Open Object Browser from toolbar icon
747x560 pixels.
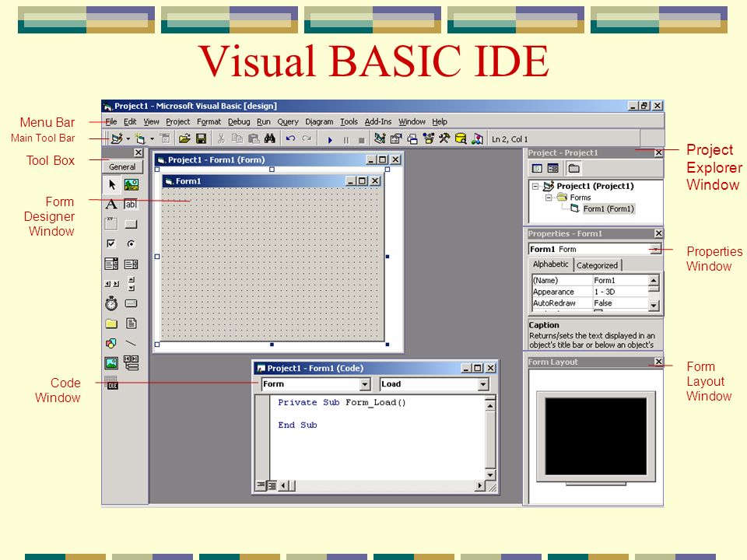(428, 138)
